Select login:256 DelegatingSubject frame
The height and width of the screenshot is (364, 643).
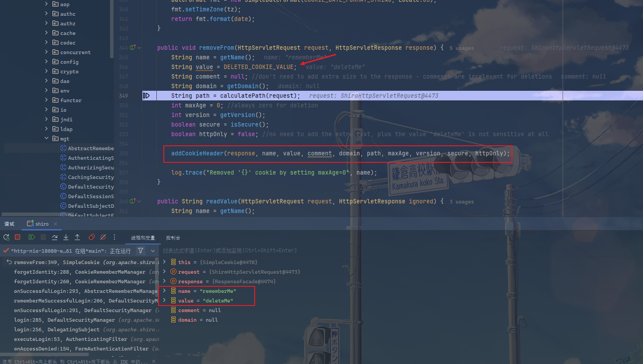[80, 330]
